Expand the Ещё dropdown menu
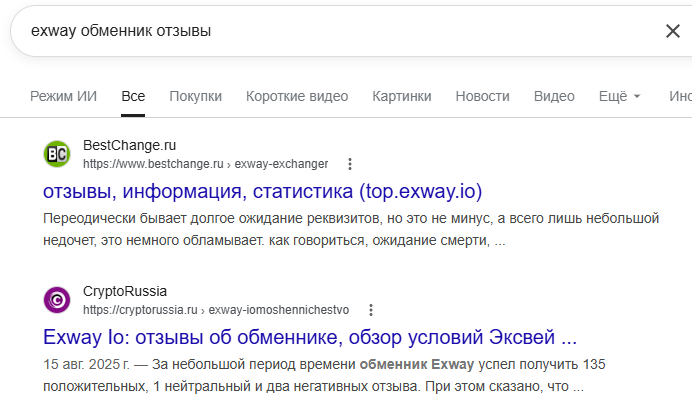 click(x=620, y=96)
